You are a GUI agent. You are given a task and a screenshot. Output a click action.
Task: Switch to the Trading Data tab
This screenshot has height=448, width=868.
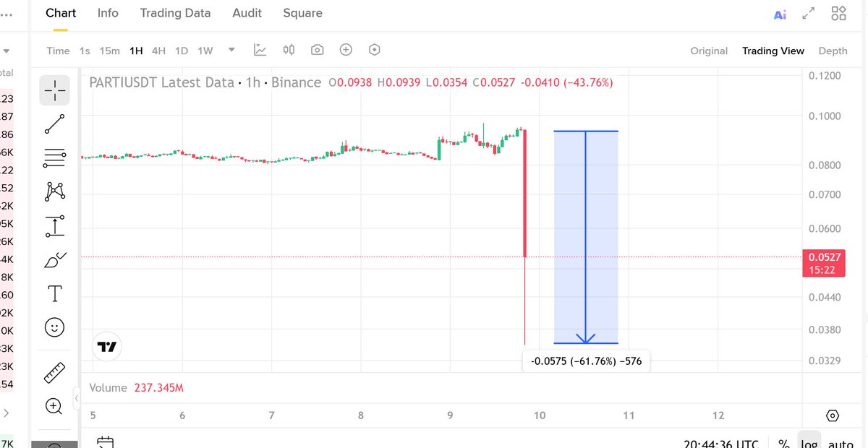coord(175,13)
